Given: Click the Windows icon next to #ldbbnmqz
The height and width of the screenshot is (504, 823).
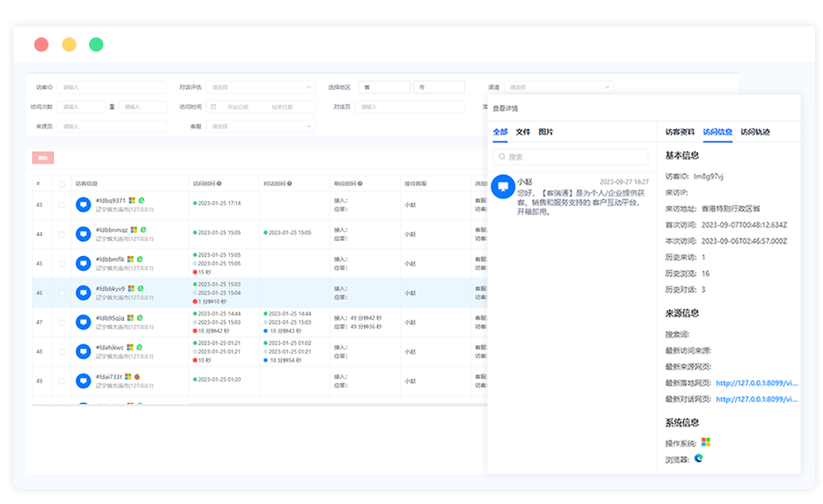Looking at the screenshot, I should [134, 230].
